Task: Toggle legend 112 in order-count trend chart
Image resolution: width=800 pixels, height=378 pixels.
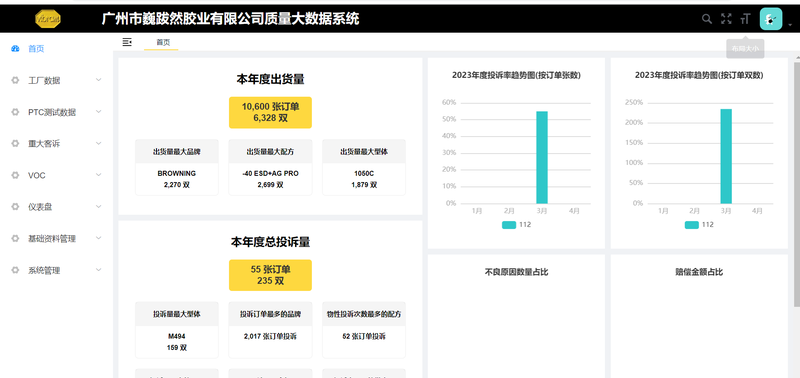Action: [x=516, y=225]
